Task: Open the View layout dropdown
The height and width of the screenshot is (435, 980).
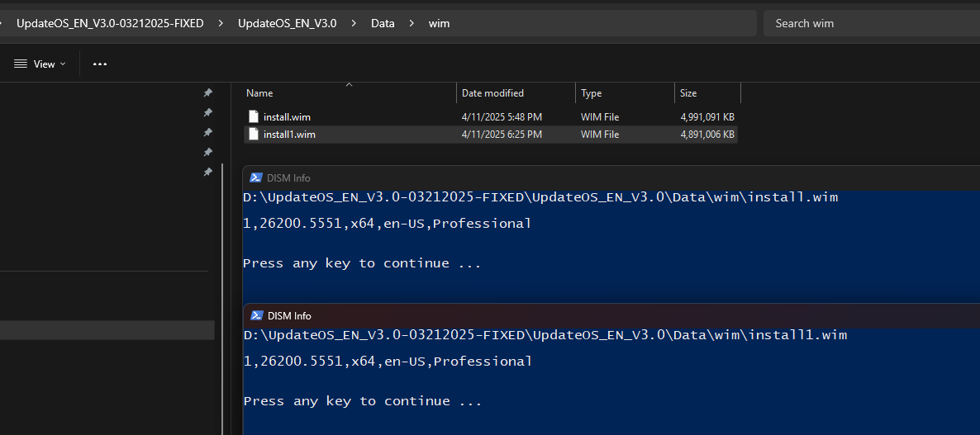Action: point(40,64)
